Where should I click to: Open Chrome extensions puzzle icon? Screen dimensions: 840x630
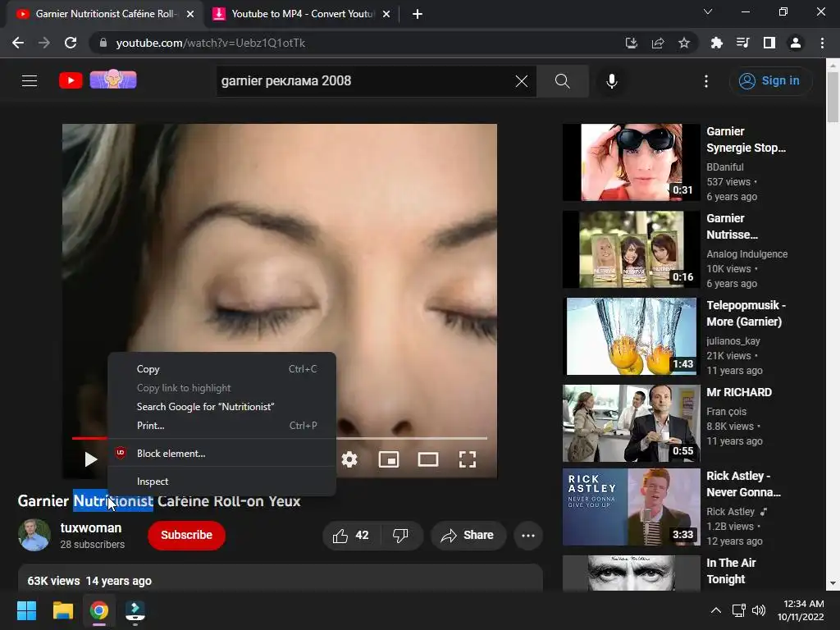click(716, 43)
